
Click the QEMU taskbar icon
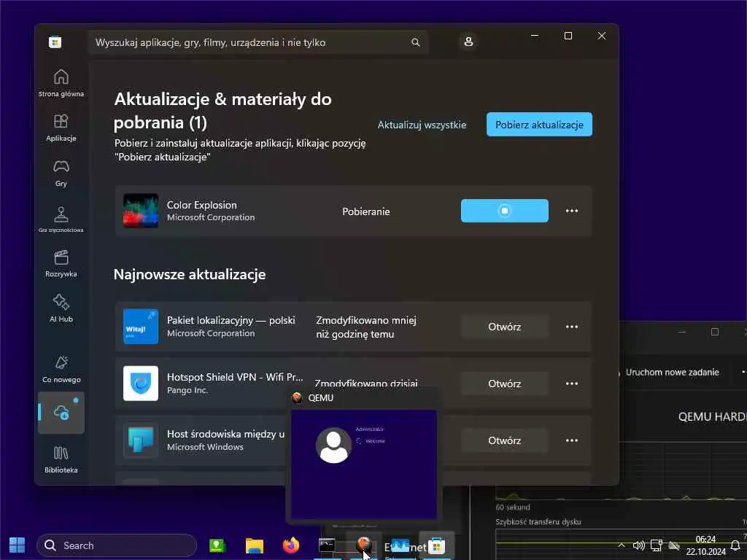364,544
